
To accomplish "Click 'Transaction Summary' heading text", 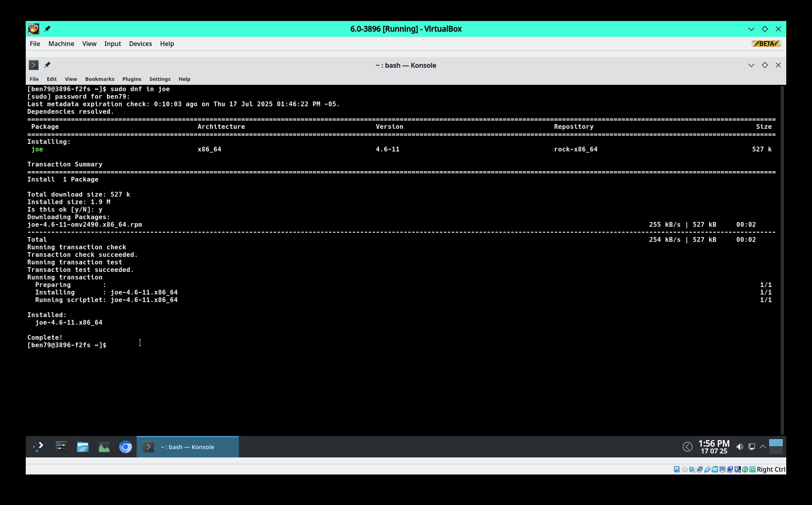I will [65, 164].
